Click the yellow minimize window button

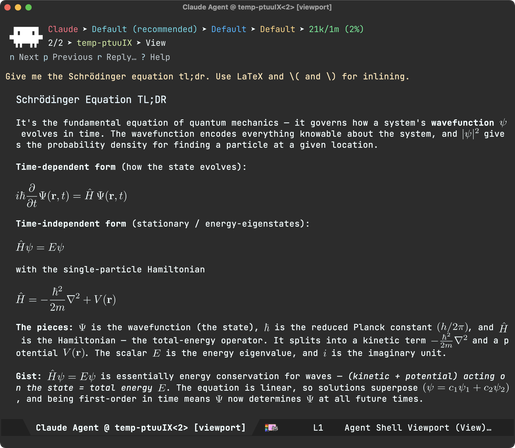click(x=18, y=7)
